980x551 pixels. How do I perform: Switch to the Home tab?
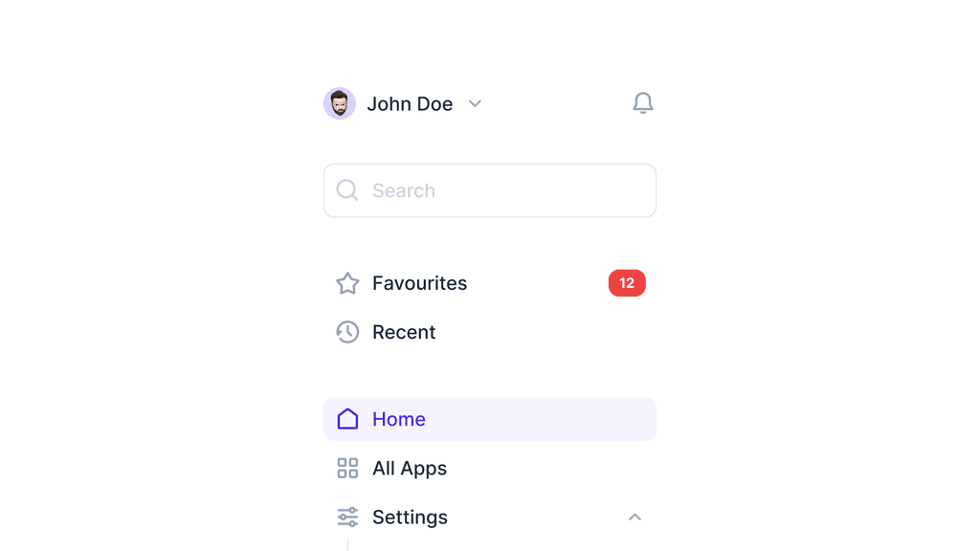(x=399, y=419)
